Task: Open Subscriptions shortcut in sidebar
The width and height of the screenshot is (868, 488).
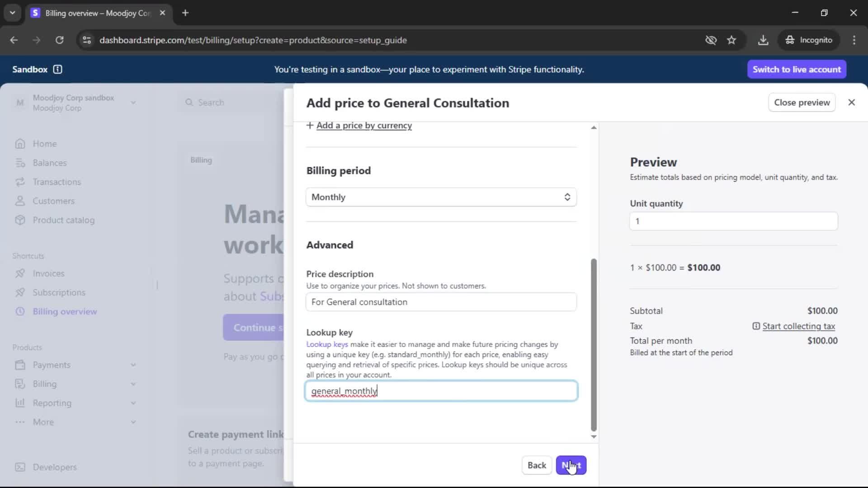Action: (59, 292)
